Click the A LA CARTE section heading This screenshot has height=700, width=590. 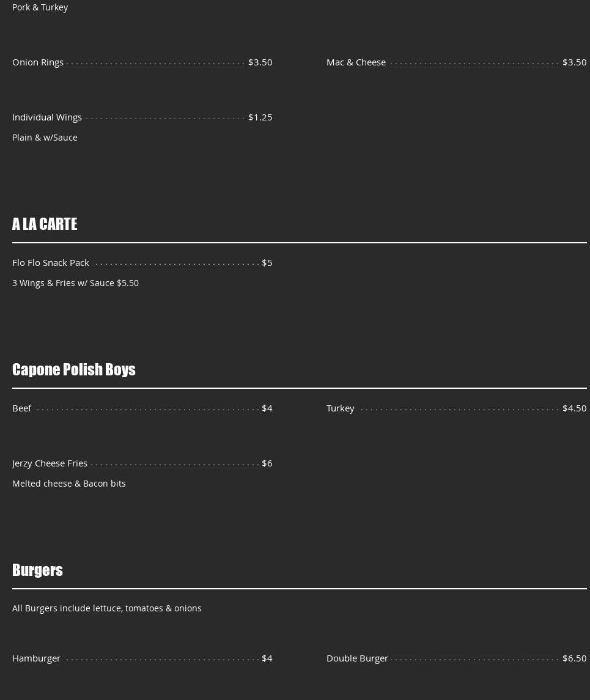(45, 224)
